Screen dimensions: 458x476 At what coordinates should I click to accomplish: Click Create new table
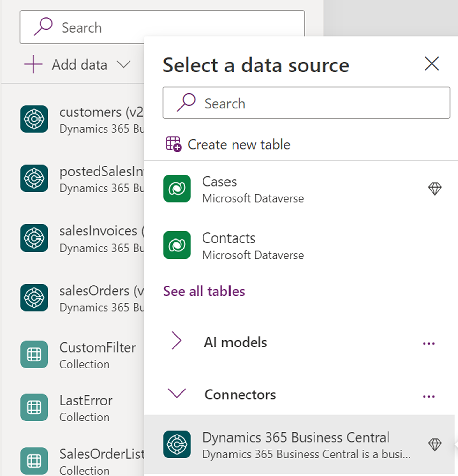pyautogui.click(x=239, y=145)
